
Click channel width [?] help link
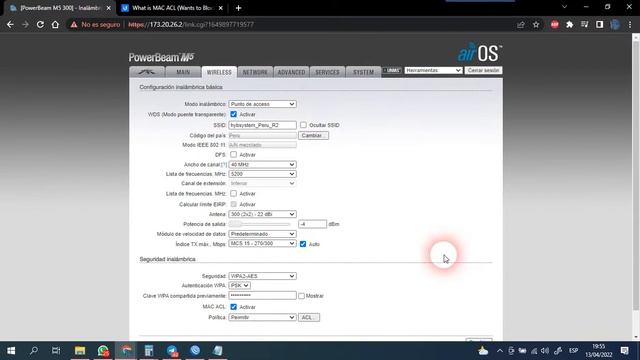point(224,164)
